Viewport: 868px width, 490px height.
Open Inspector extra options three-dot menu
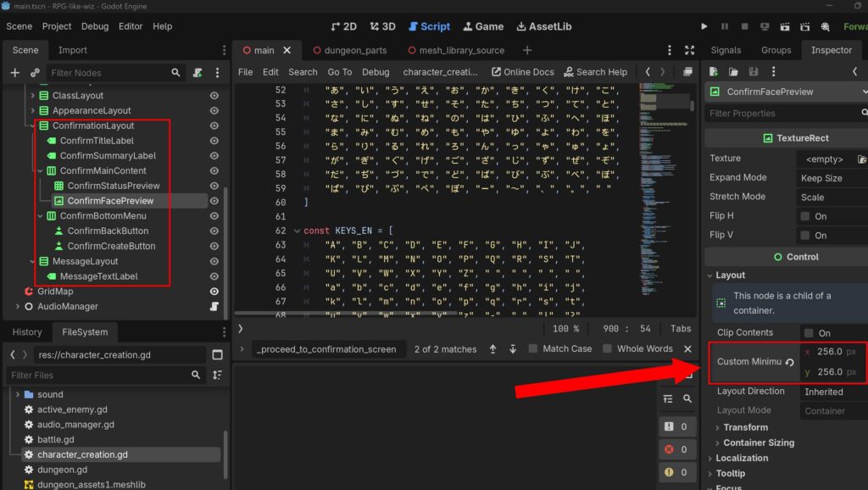773,71
